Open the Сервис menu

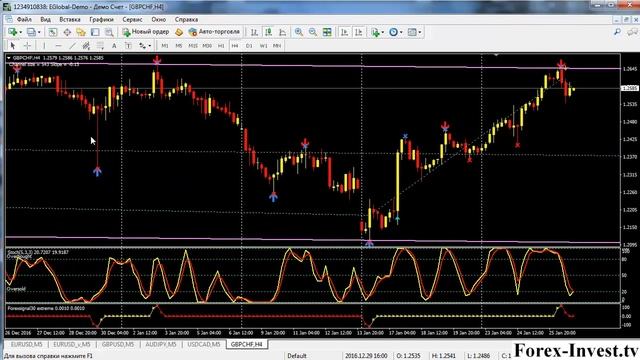tap(132, 19)
